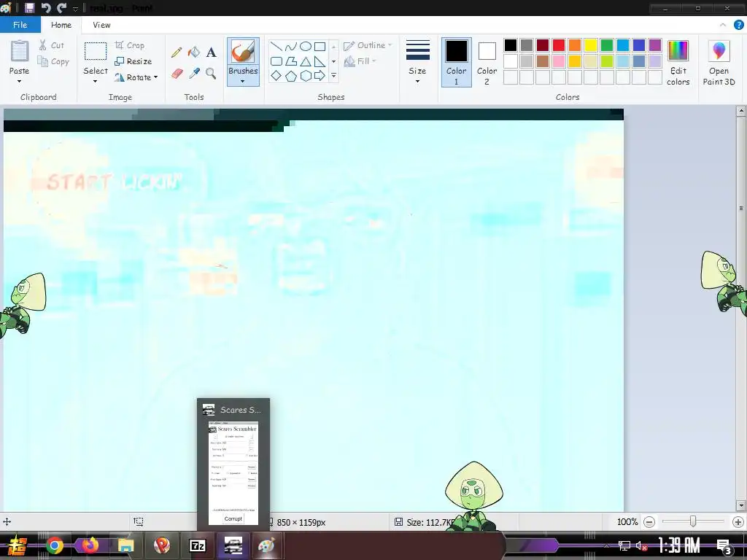The image size is (747, 560).
Task: Select Color 1 foreground box
Action: click(456, 63)
